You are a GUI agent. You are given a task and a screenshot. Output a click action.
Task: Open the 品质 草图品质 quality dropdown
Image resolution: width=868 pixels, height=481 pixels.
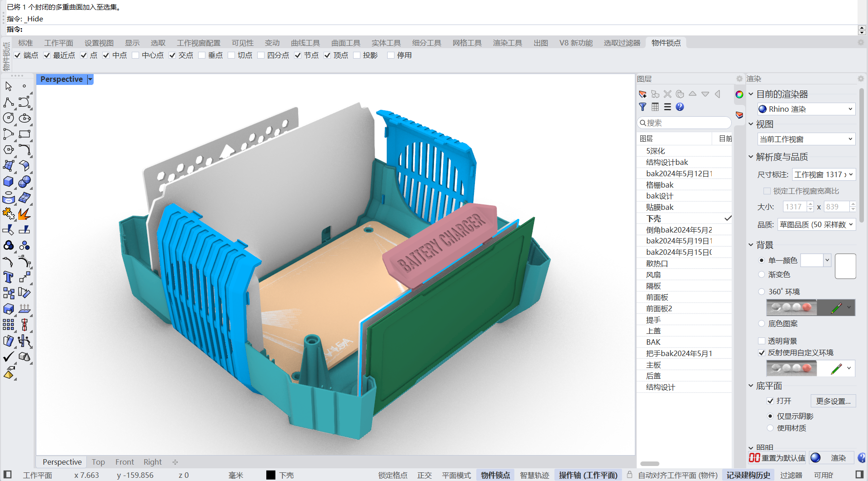[x=816, y=224]
